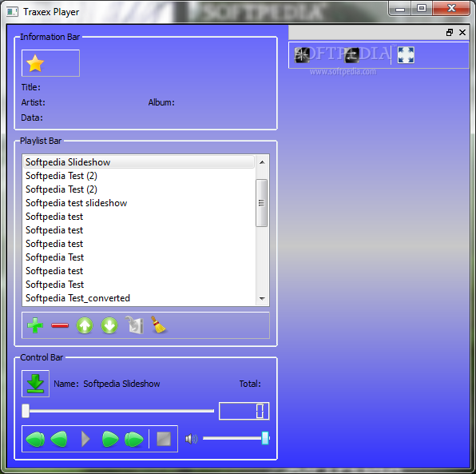Click the volume slider handle

(x=265, y=438)
